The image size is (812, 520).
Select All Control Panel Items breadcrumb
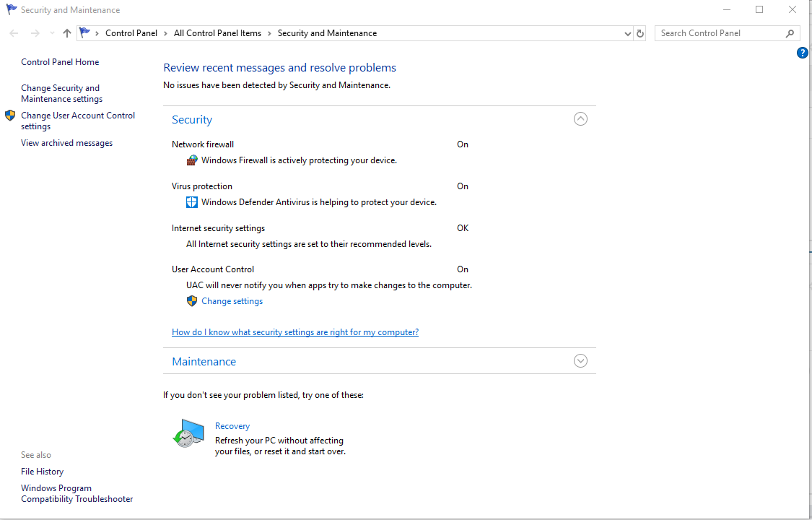coord(217,33)
